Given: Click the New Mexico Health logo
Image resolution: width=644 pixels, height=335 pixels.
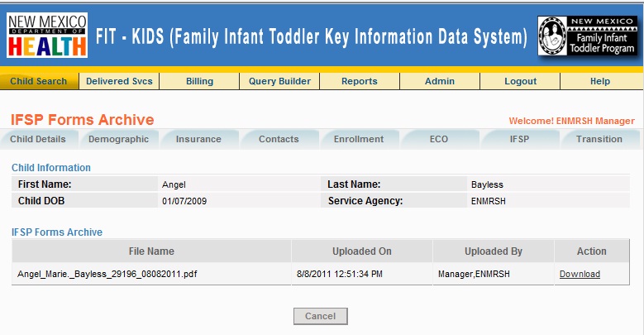Looking at the screenshot, I should coord(47,35).
